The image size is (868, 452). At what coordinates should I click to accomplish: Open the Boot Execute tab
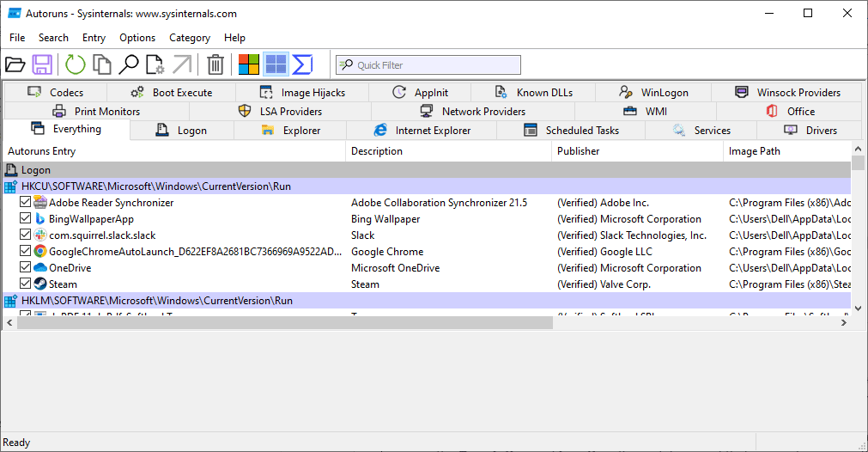point(171,93)
